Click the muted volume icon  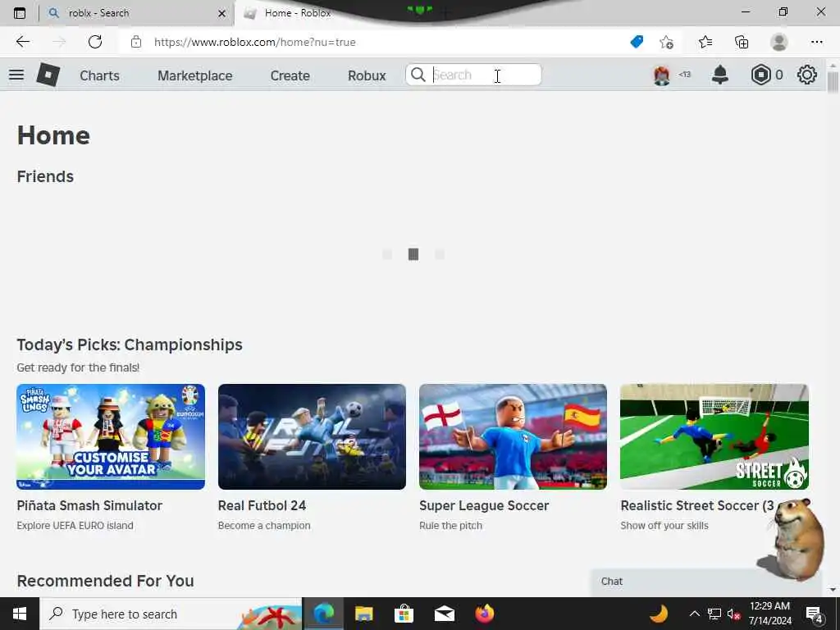point(733,614)
